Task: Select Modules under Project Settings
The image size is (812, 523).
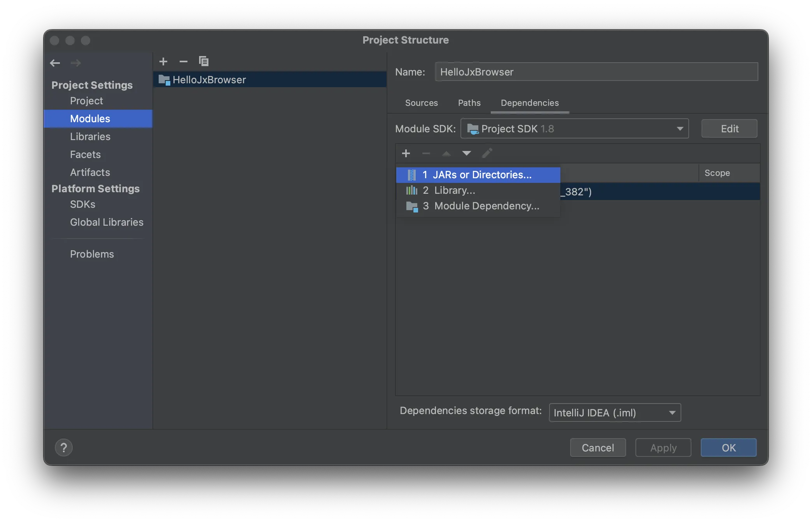Action: [x=90, y=118]
